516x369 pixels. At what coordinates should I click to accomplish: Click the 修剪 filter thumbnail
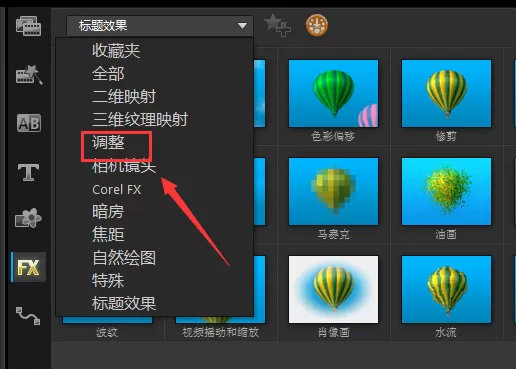446,94
